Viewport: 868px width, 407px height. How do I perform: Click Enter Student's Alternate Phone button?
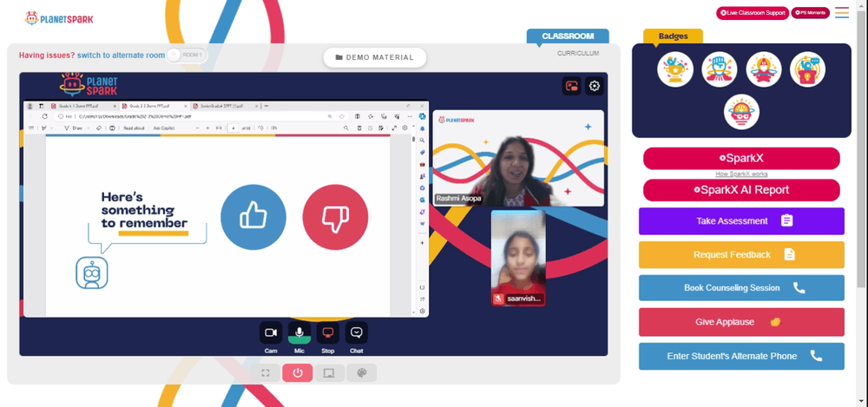741,356
